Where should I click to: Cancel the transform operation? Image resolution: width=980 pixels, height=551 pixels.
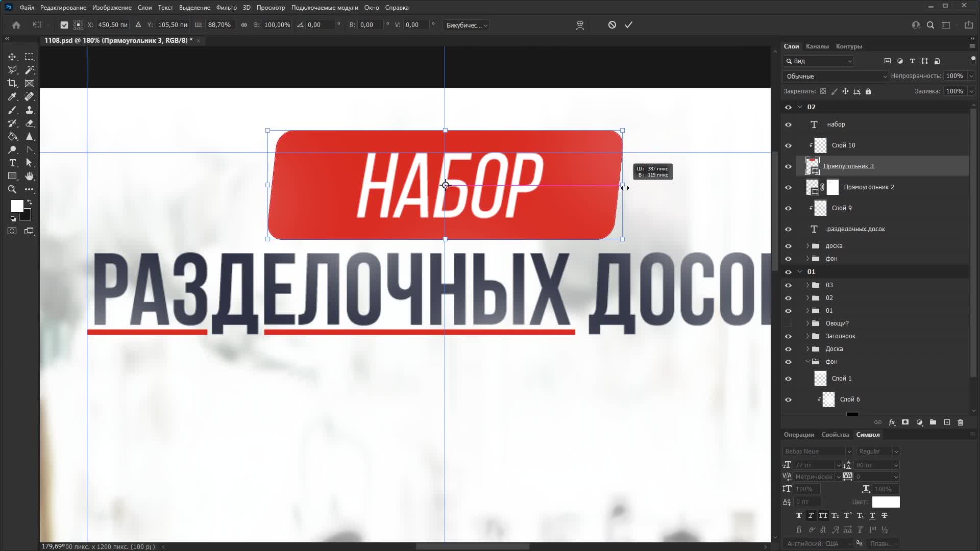click(612, 24)
